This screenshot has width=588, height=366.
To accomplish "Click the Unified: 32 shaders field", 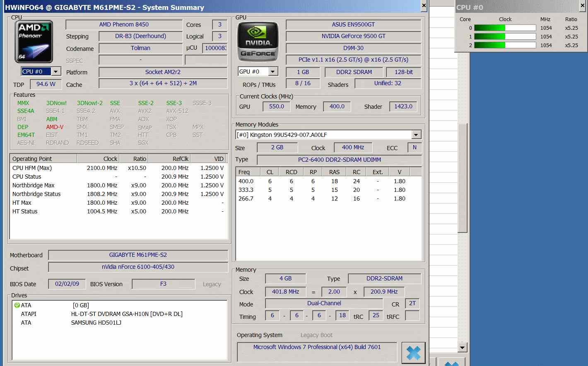I will (x=388, y=84).
